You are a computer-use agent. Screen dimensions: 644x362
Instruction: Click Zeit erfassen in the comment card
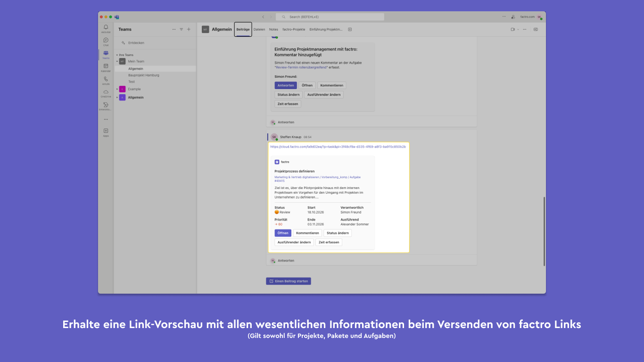[288, 104]
